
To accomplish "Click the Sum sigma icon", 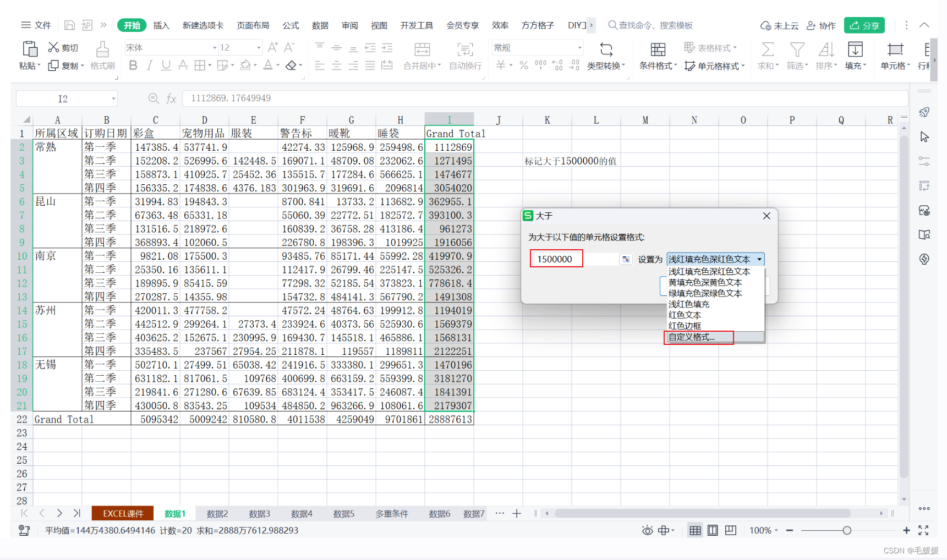I will pos(768,49).
